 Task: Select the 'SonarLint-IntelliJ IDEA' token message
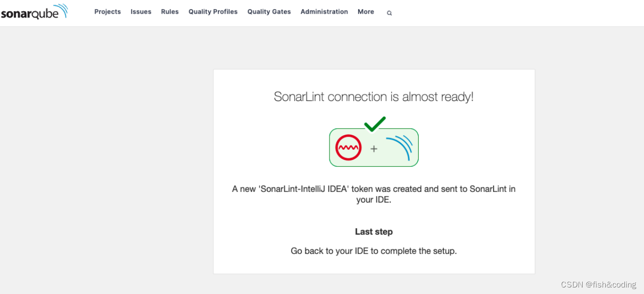(374, 194)
